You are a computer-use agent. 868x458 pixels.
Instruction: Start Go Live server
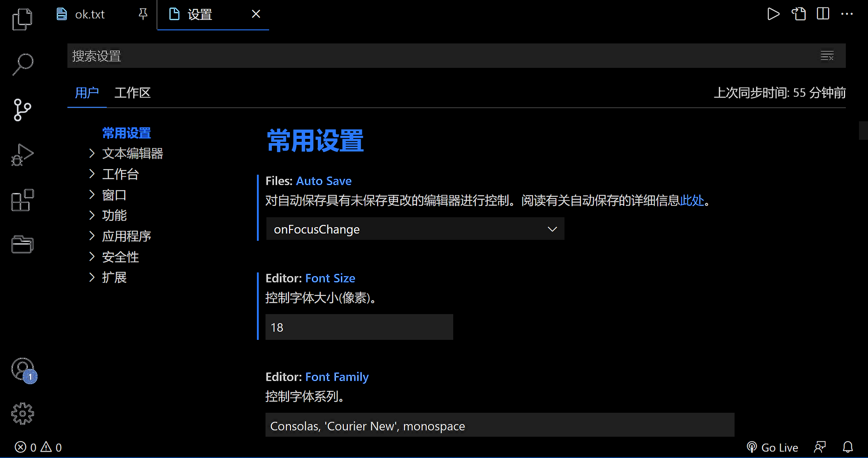pyautogui.click(x=772, y=448)
